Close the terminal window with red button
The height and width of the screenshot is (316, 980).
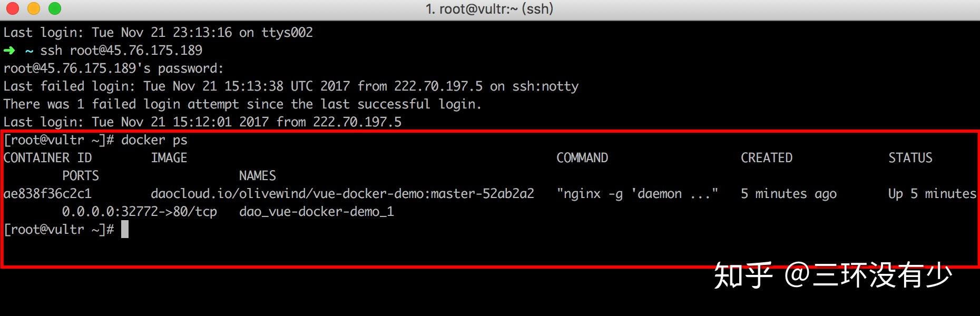[13, 8]
